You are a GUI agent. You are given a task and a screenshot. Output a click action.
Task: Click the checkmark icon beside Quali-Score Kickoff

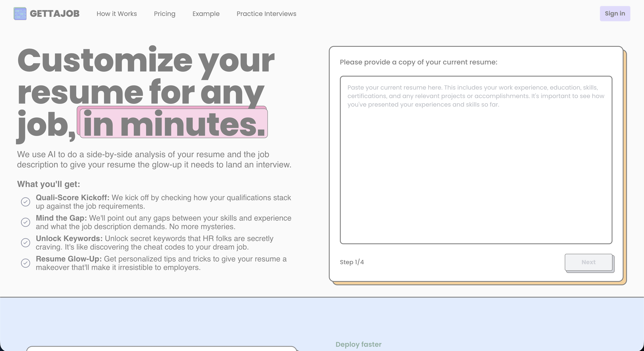click(26, 202)
